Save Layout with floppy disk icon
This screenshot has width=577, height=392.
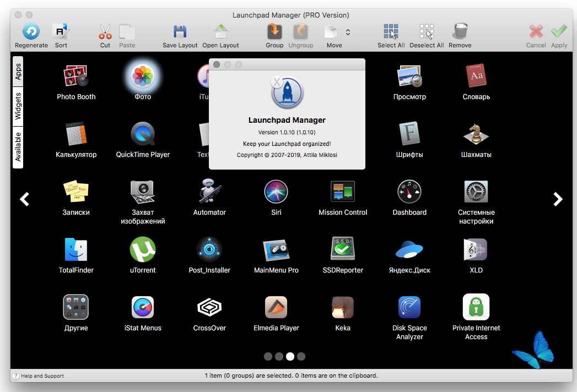(180, 31)
